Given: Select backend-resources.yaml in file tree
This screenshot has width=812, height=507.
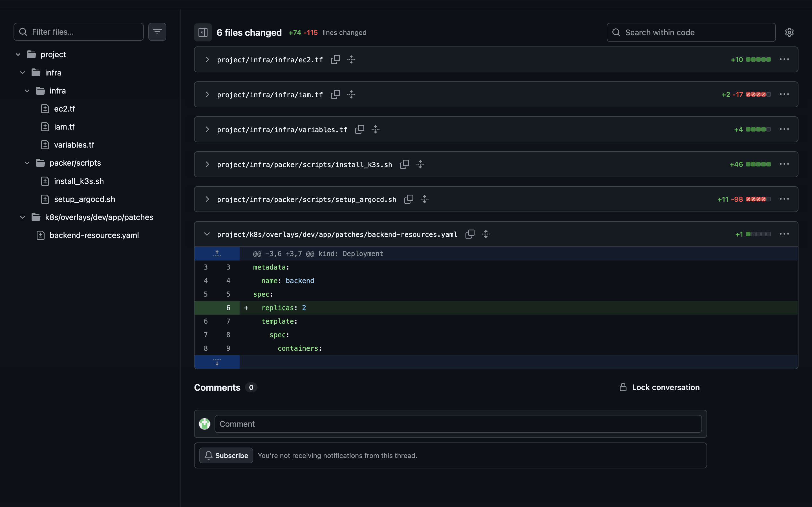Looking at the screenshot, I should pos(94,235).
